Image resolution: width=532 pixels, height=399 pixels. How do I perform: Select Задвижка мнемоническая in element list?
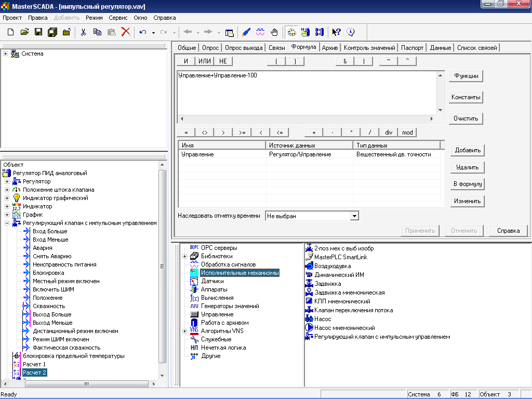click(350, 292)
